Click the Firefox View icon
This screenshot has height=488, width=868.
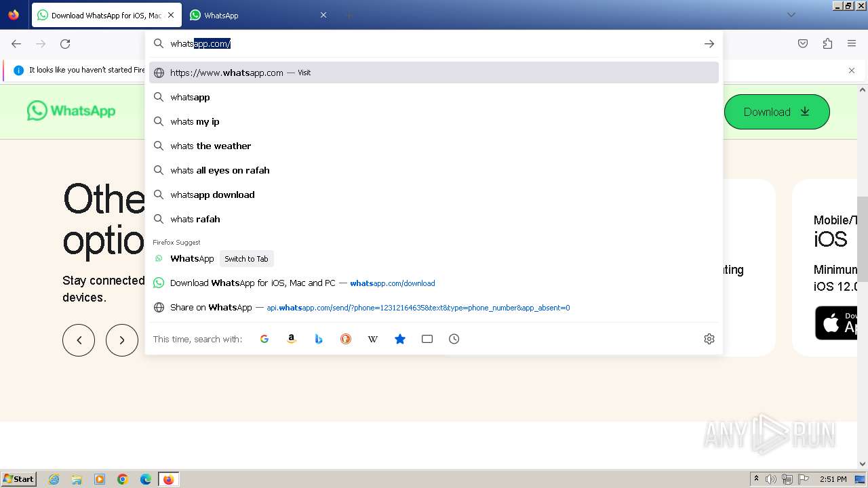coord(14,15)
